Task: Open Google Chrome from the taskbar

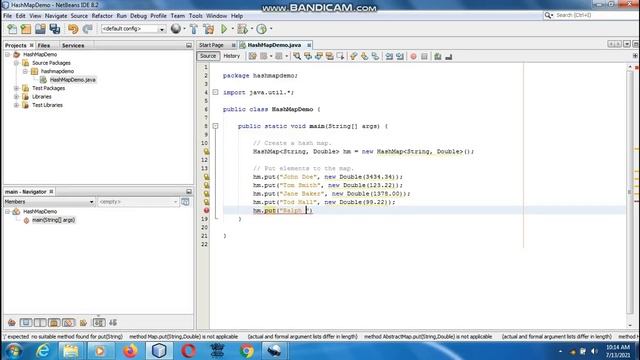Action: 247,351
